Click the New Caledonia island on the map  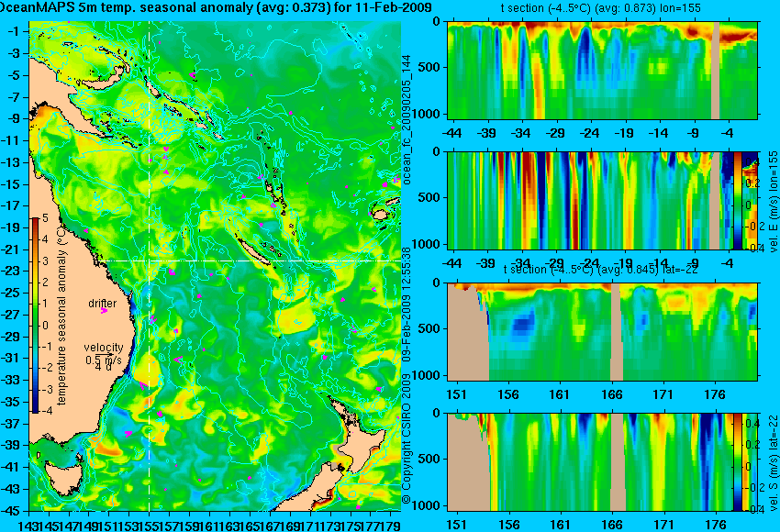click(252, 249)
